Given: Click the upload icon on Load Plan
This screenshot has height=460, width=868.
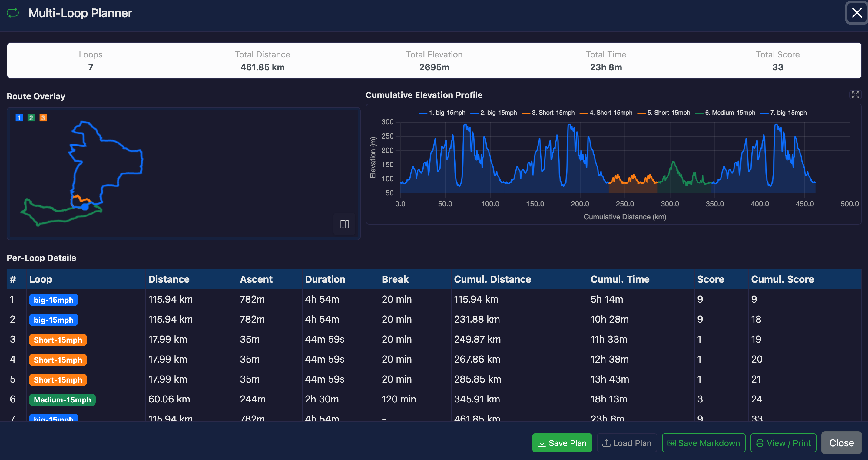Looking at the screenshot, I should coord(606,443).
